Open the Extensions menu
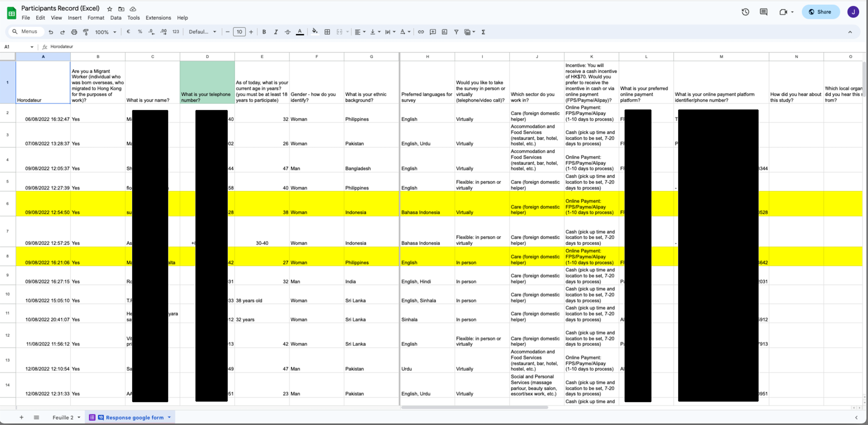The width and height of the screenshot is (868, 425). click(x=158, y=18)
